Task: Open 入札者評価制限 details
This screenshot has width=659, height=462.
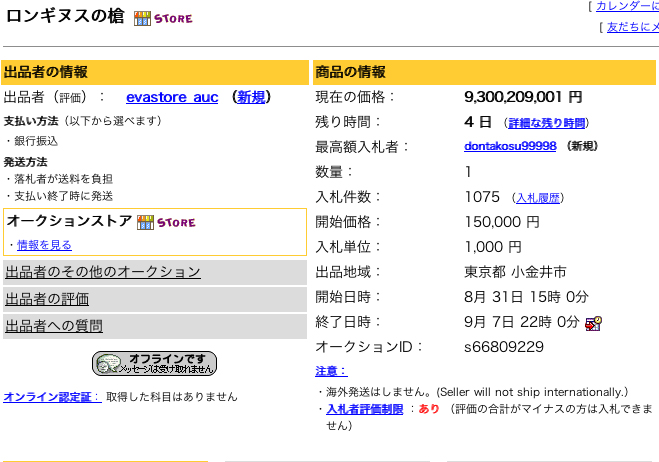Action: pyautogui.click(x=365, y=409)
